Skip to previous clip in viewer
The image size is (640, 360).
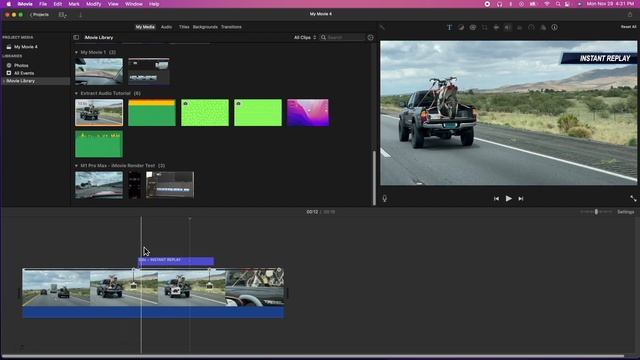coord(496,198)
